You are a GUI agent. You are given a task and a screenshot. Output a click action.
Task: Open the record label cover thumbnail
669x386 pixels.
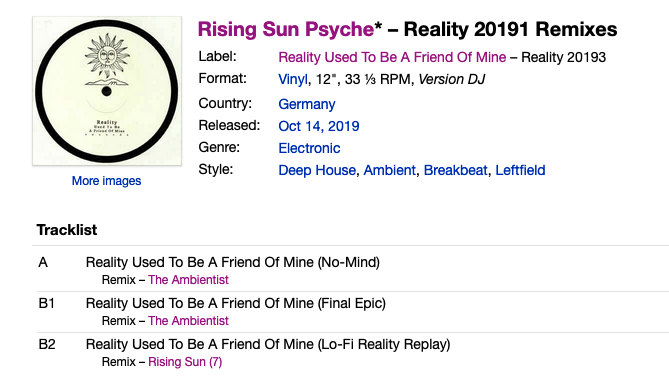(107, 91)
